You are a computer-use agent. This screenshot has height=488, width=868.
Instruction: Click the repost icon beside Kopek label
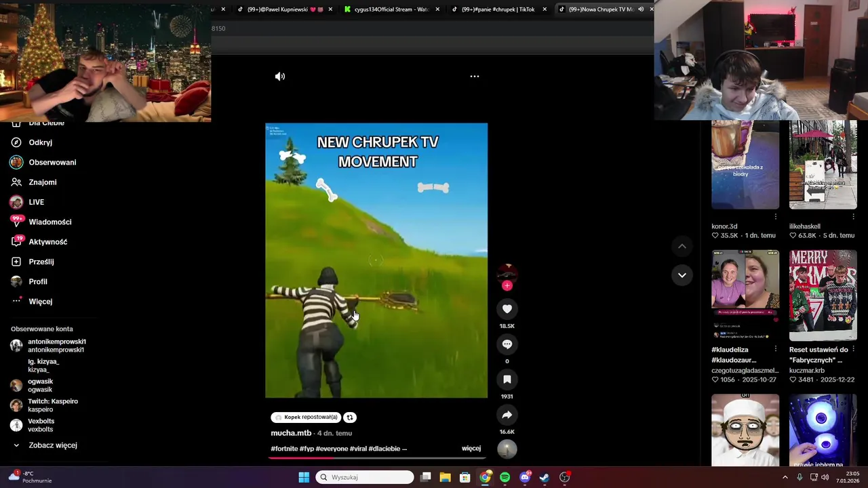(350, 418)
